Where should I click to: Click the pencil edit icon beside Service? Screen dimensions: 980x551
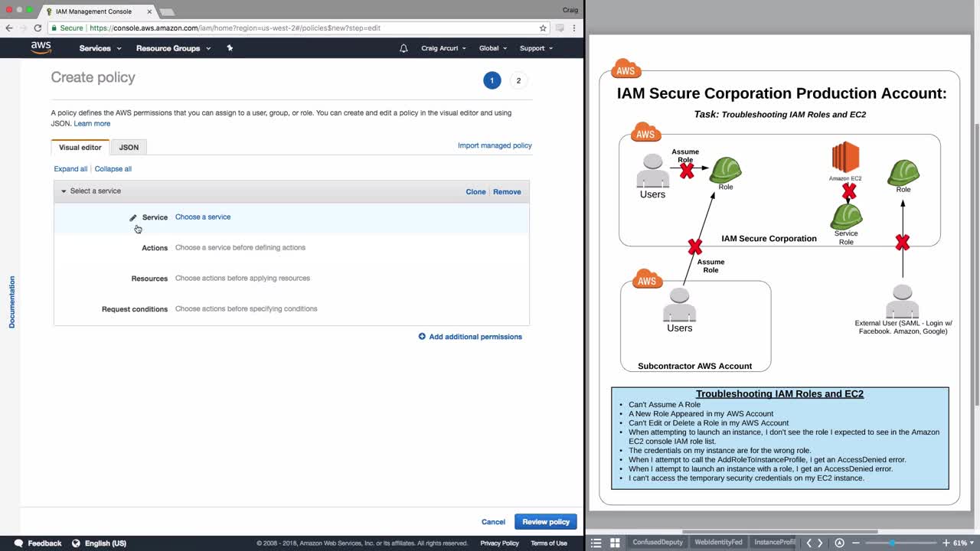pyautogui.click(x=132, y=218)
